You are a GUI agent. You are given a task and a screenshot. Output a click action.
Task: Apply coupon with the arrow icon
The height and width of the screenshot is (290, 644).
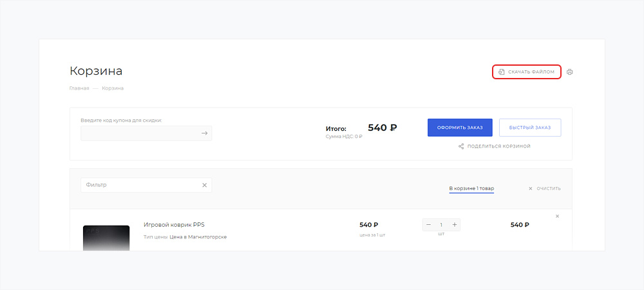(x=204, y=133)
